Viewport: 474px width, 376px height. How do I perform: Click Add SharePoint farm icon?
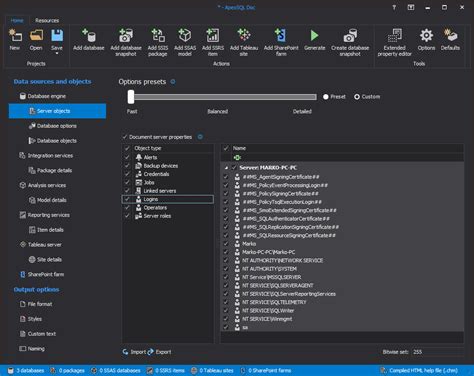click(281, 35)
